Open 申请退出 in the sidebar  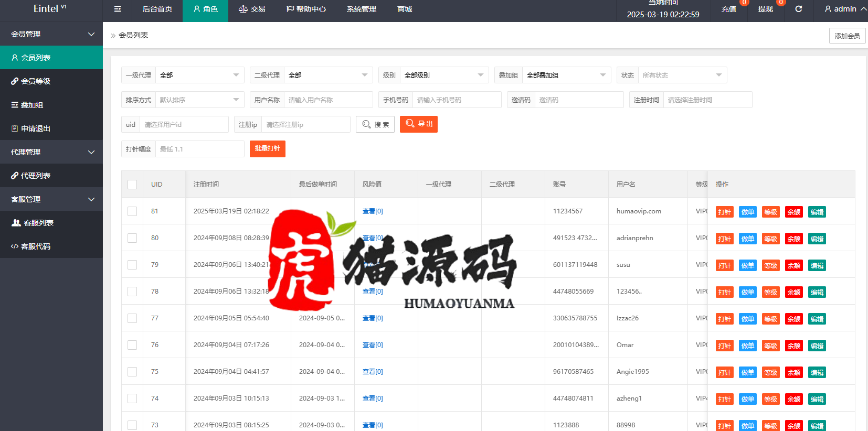tap(51, 128)
